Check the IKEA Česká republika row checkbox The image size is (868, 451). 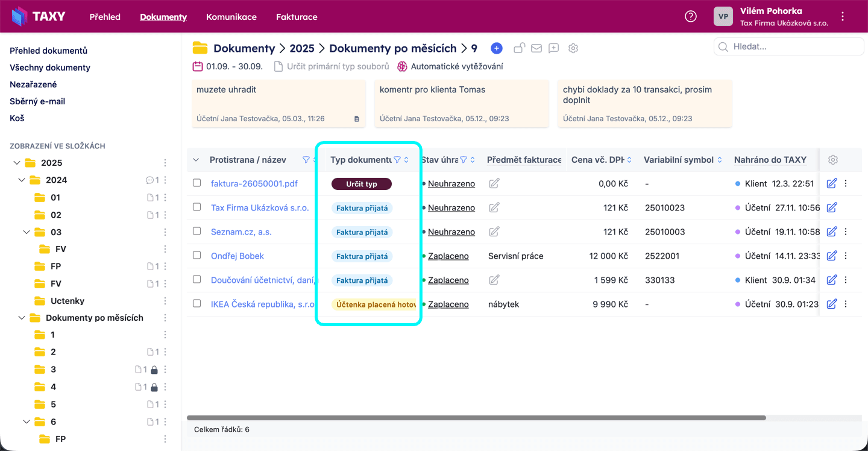click(x=197, y=303)
